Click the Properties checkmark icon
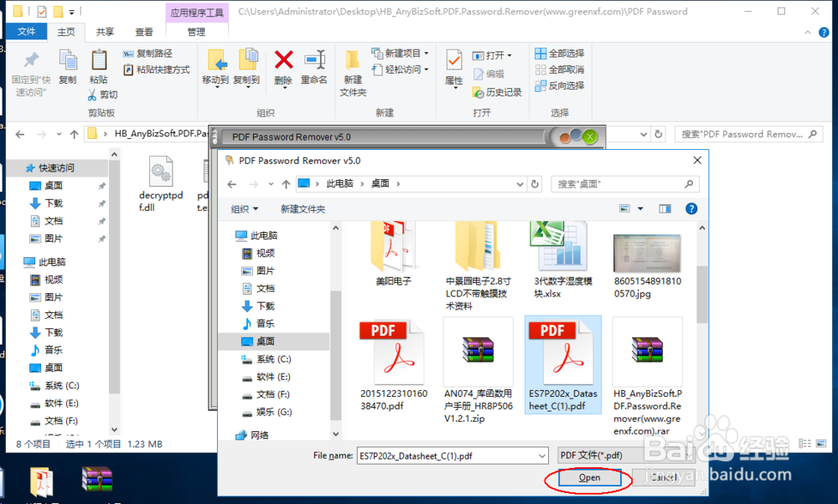The height and width of the screenshot is (504, 838). coord(454,60)
